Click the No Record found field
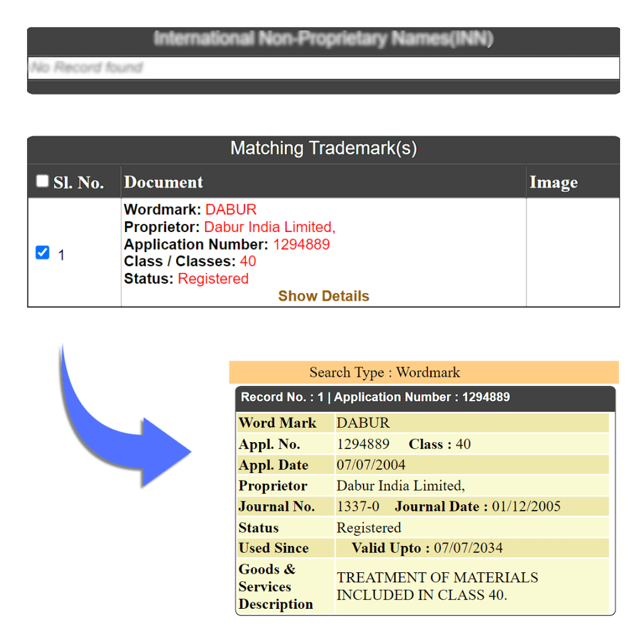This screenshot has height=644, width=644. point(323,68)
